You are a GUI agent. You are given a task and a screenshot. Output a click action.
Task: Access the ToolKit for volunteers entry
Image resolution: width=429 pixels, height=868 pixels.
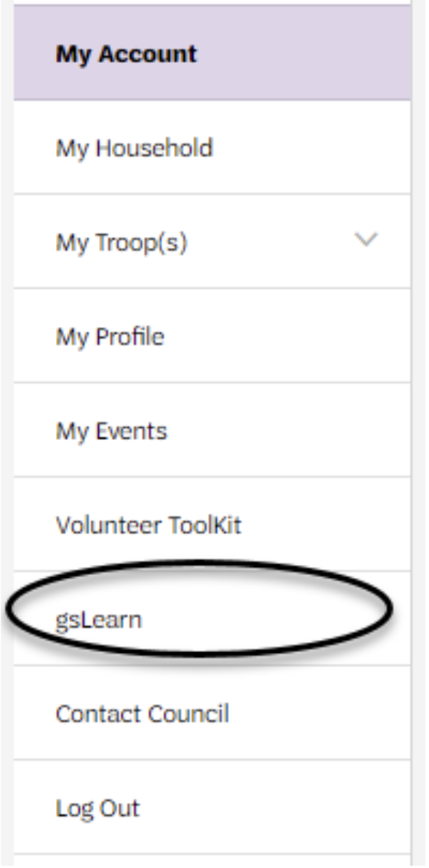tap(212, 524)
